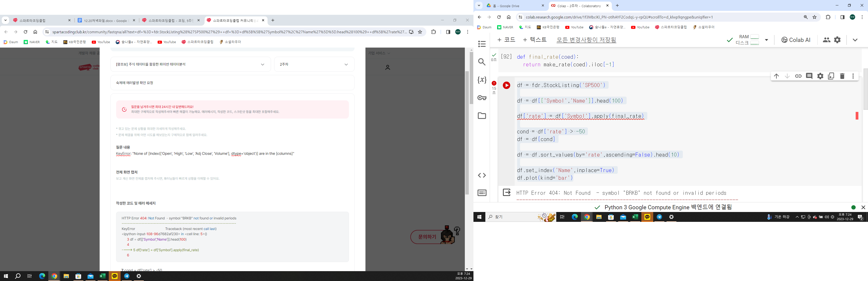Toggle the Colab header visibility chevron

tap(855, 40)
